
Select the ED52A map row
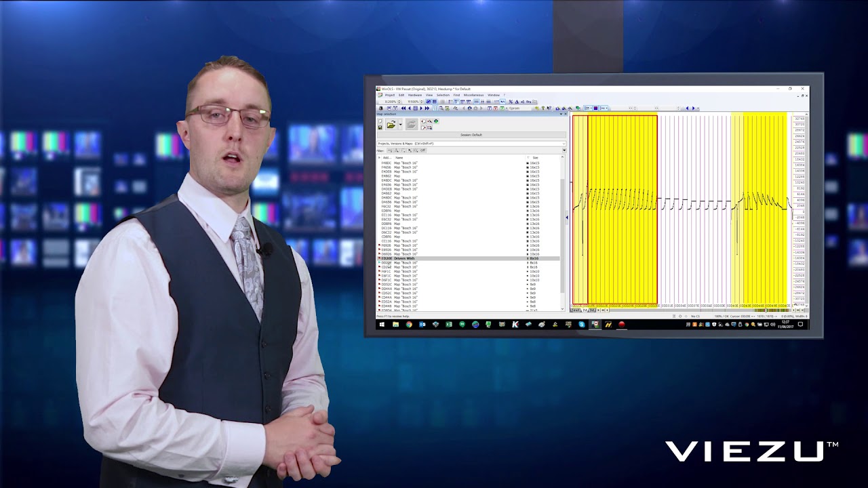pos(469,302)
